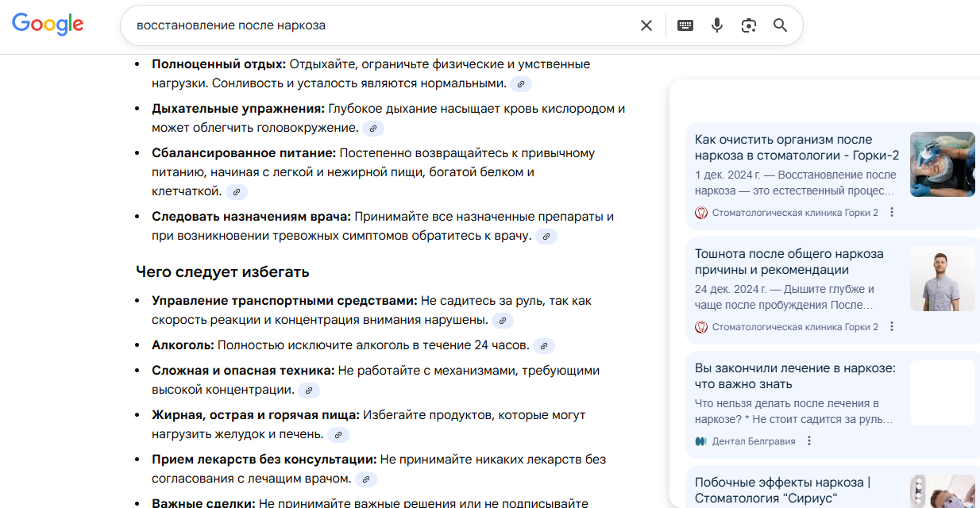Image resolution: width=980 pixels, height=508 pixels.
Task: Open blank thumbnail on 'Вы закончили лечение' card
Action: tap(943, 393)
